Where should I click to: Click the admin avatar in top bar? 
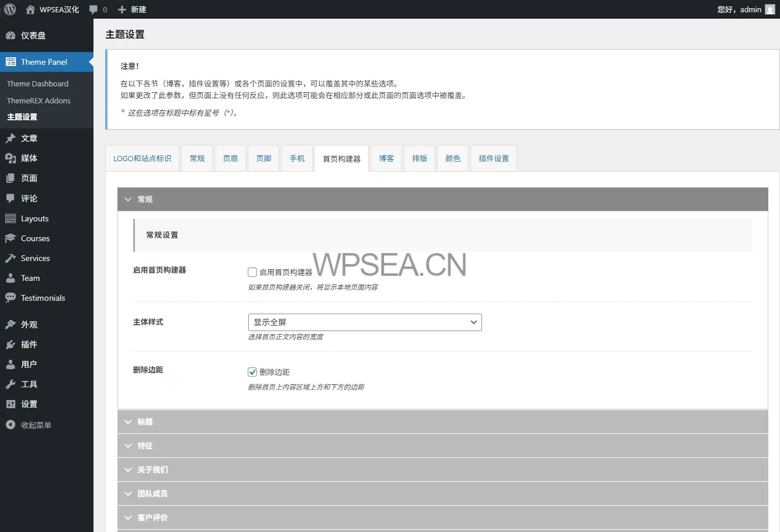770,9
